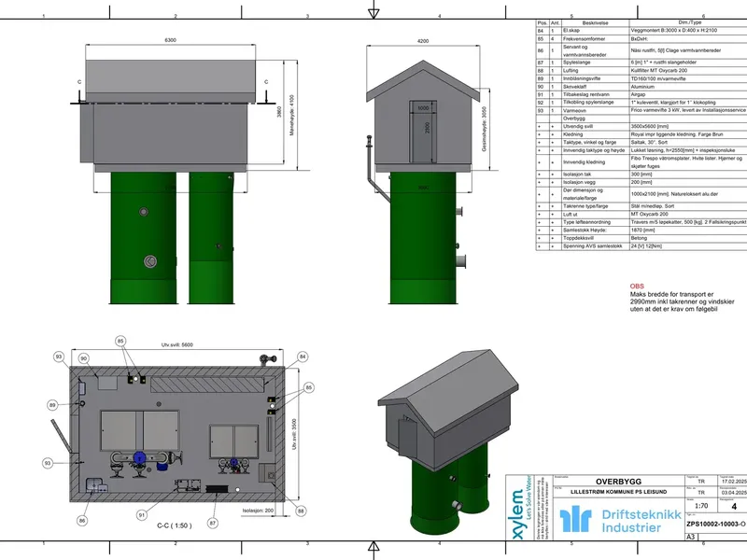
Task: Click the centre arrow marker on top border
Action: (374, 12)
